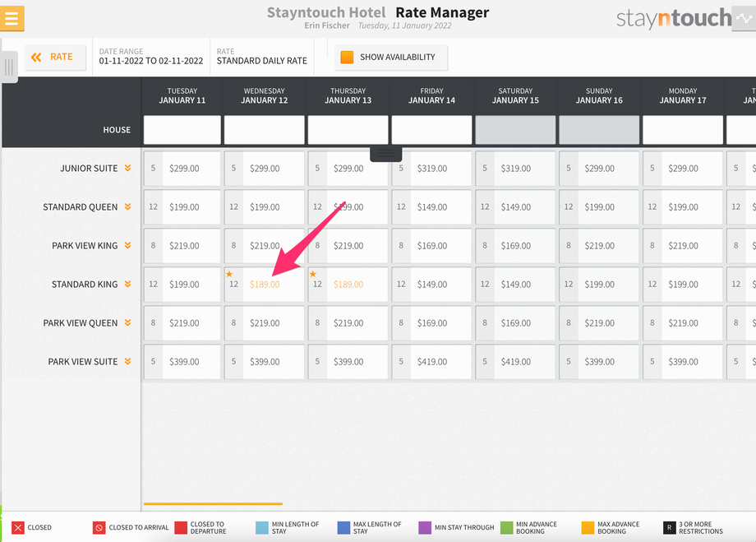Click the House cell for Wednesday January 12
The height and width of the screenshot is (542, 756).
tap(265, 130)
